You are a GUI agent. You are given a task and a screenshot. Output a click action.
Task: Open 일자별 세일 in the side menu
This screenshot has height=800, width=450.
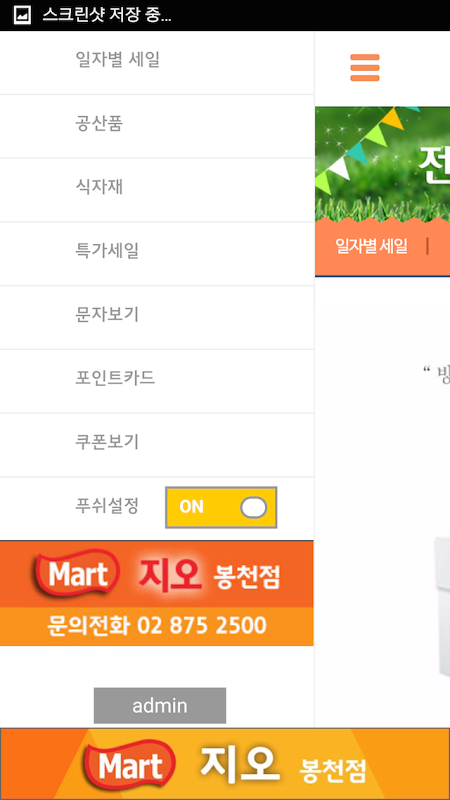[157, 63]
